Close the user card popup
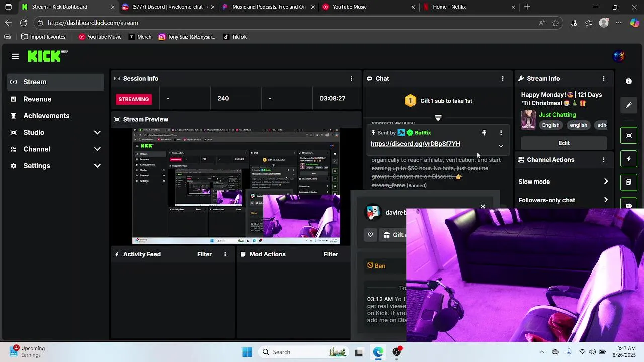This screenshot has width=644, height=362. point(483,206)
